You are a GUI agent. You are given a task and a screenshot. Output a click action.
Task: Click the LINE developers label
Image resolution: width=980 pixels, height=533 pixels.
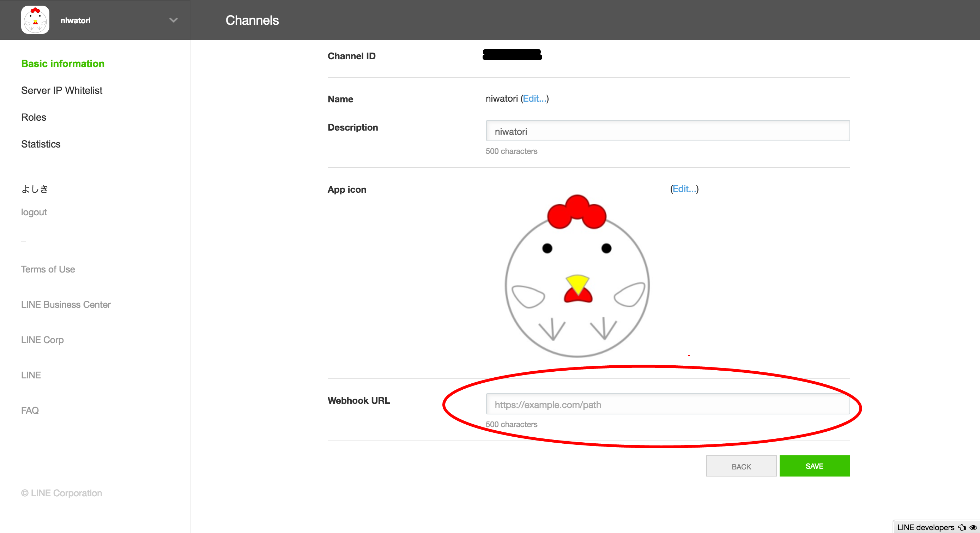(x=925, y=527)
